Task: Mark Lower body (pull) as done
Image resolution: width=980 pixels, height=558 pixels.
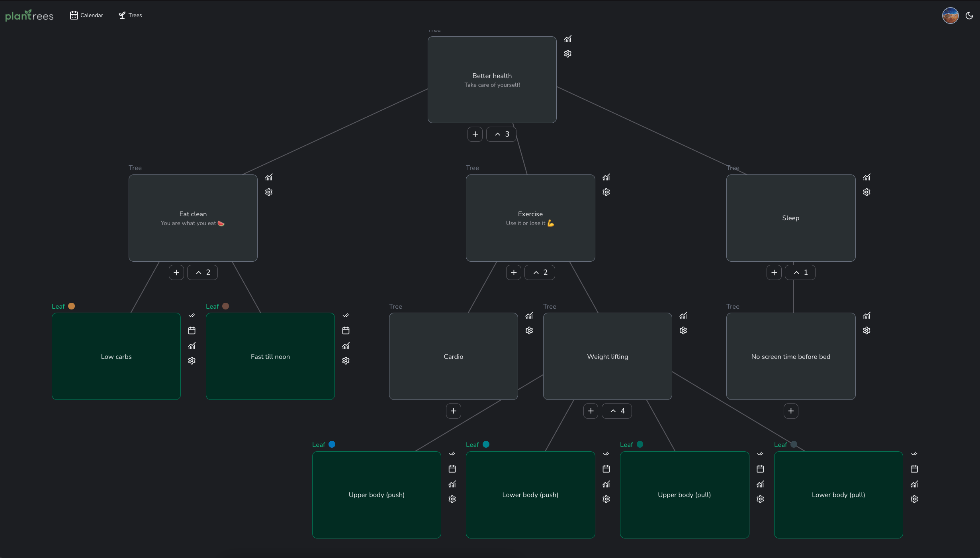Action: 914,454
